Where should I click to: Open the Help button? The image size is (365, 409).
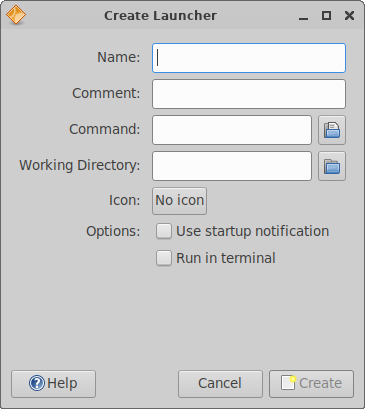point(53,384)
